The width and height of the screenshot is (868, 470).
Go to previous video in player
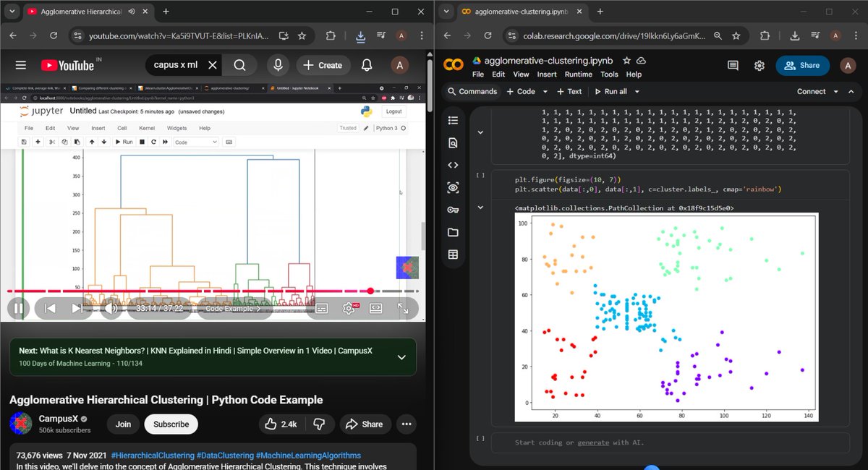[x=50, y=308]
